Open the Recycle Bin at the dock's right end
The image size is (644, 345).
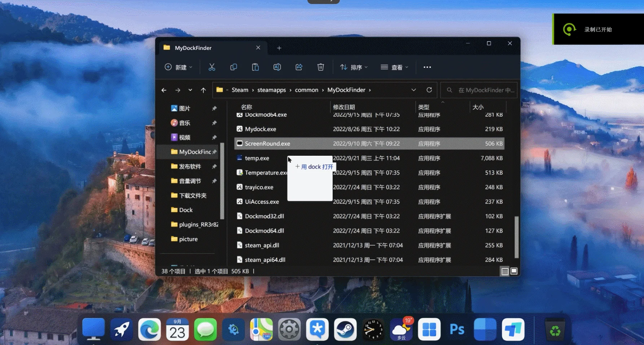tap(555, 329)
